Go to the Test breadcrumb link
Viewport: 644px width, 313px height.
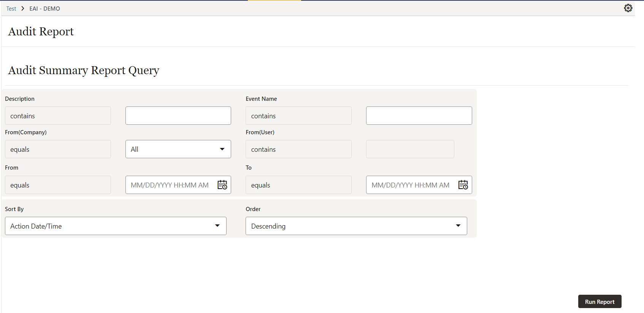click(11, 8)
